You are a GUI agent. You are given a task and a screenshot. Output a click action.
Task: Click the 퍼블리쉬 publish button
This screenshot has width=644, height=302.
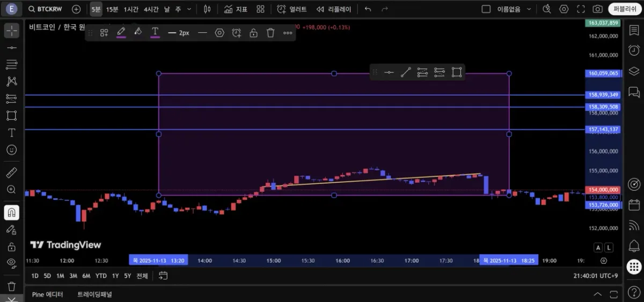tap(625, 9)
